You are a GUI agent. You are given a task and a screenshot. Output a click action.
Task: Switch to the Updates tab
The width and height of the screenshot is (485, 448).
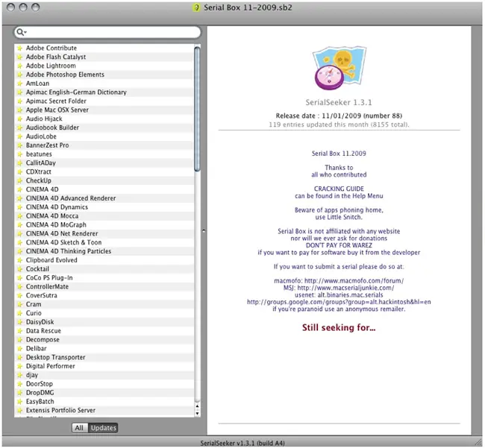(103, 428)
